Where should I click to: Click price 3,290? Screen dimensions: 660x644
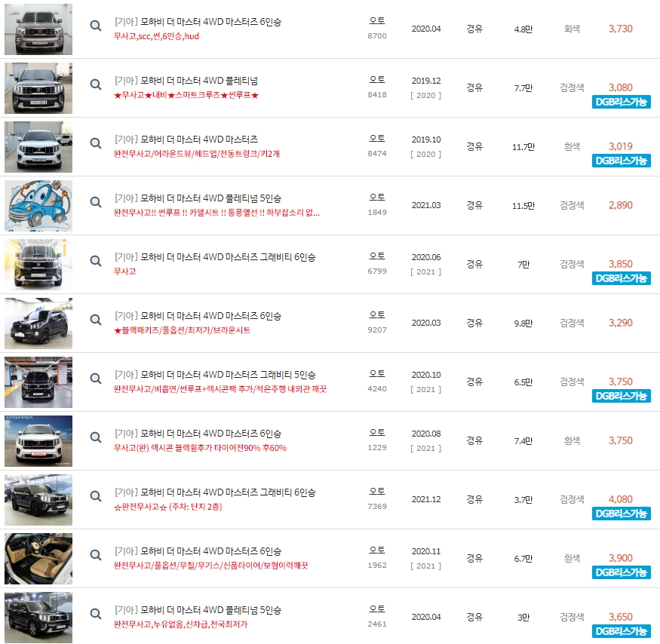pyautogui.click(x=621, y=323)
